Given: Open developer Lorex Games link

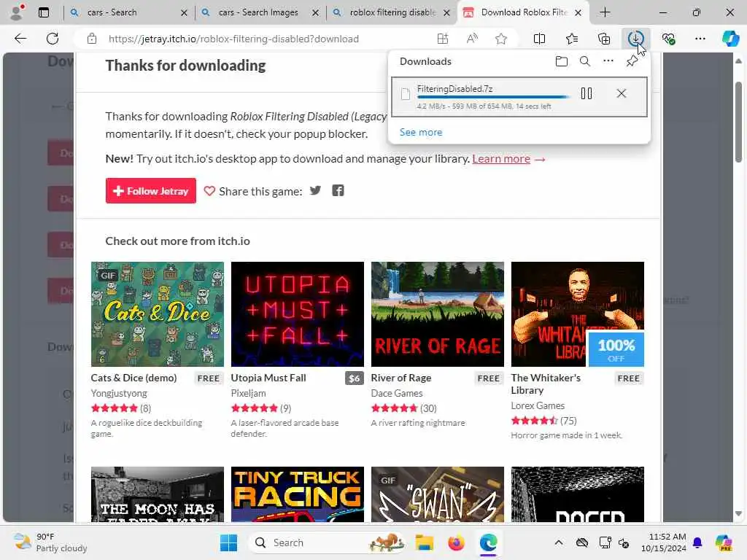Looking at the screenshot, I should pyautogui.click(x=538, y=405).
